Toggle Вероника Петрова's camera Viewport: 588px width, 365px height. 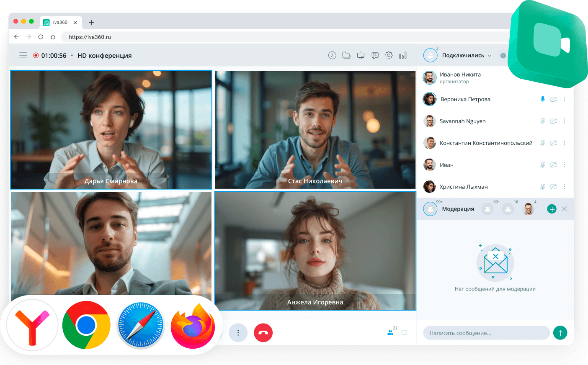553,99
